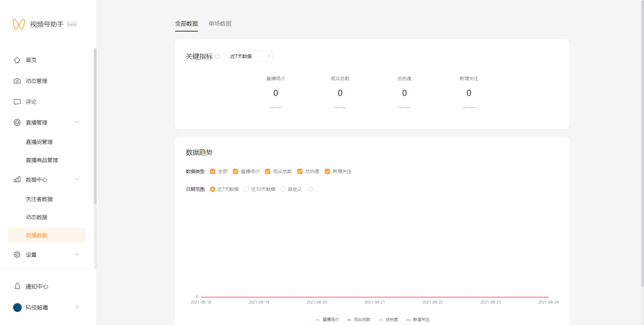The height and width of the screenshot is (325, 644).
Task: Click the bell icon beside 通知中心
Action: 17,286
